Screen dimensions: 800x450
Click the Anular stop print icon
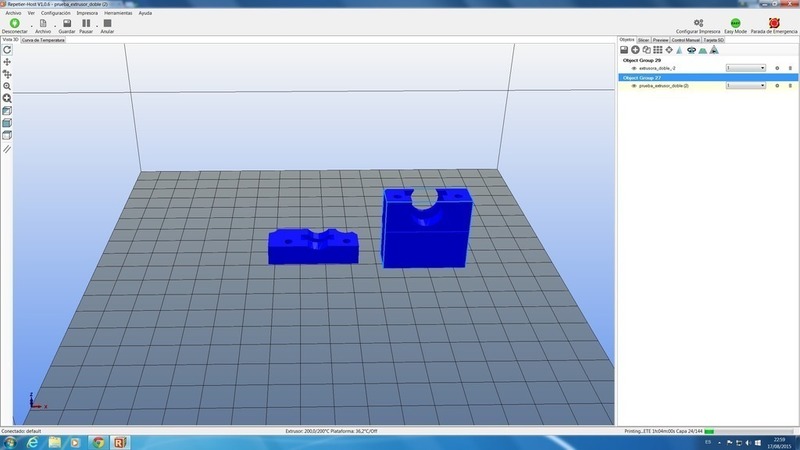107,25
